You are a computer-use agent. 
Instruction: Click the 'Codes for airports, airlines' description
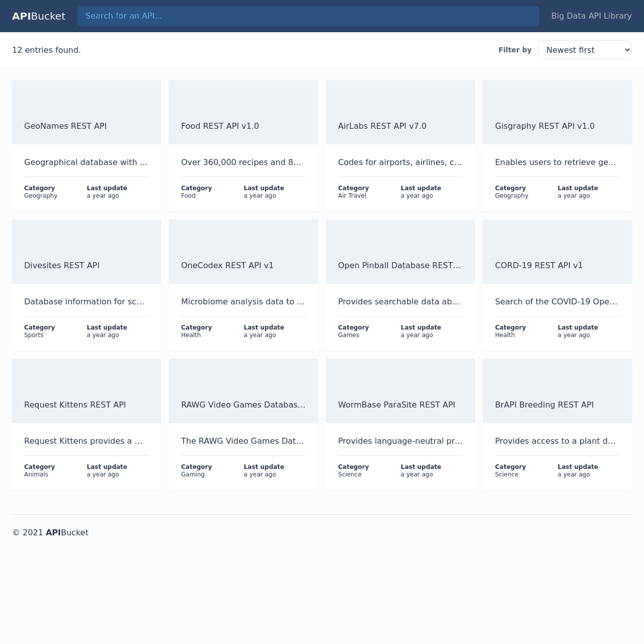coord(400,162)
